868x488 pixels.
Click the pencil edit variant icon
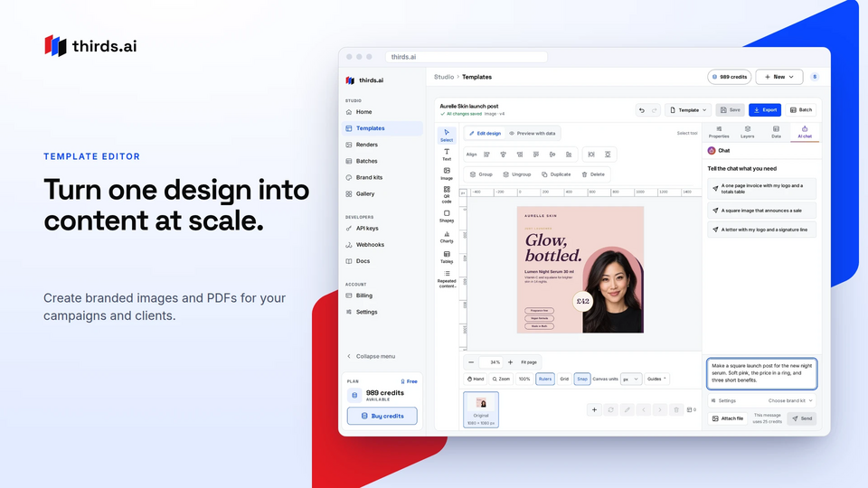(x=627, y=410)
